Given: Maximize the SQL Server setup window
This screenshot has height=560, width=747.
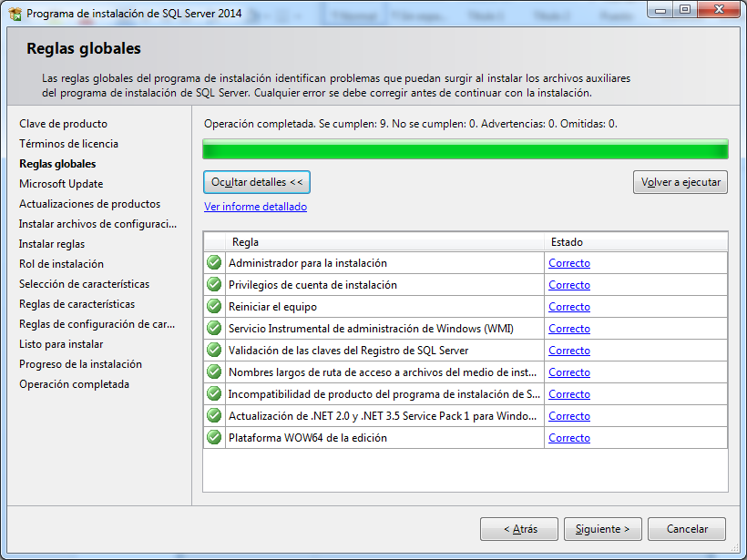Looking at the screenshot, I should [685, 10].
